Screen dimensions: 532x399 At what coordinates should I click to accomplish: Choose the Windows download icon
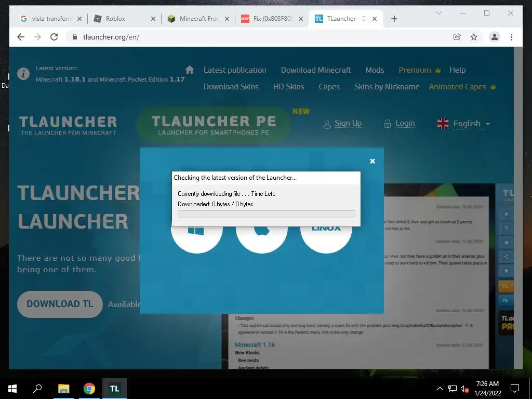[x=197, y=240]
